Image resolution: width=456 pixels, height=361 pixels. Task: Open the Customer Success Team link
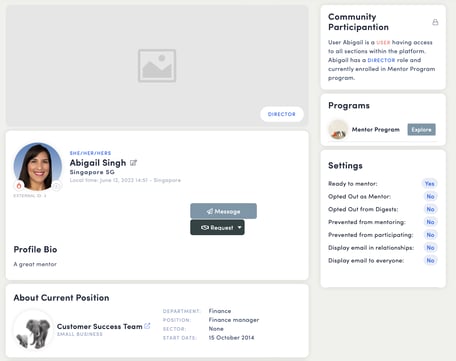coord(100,326)
